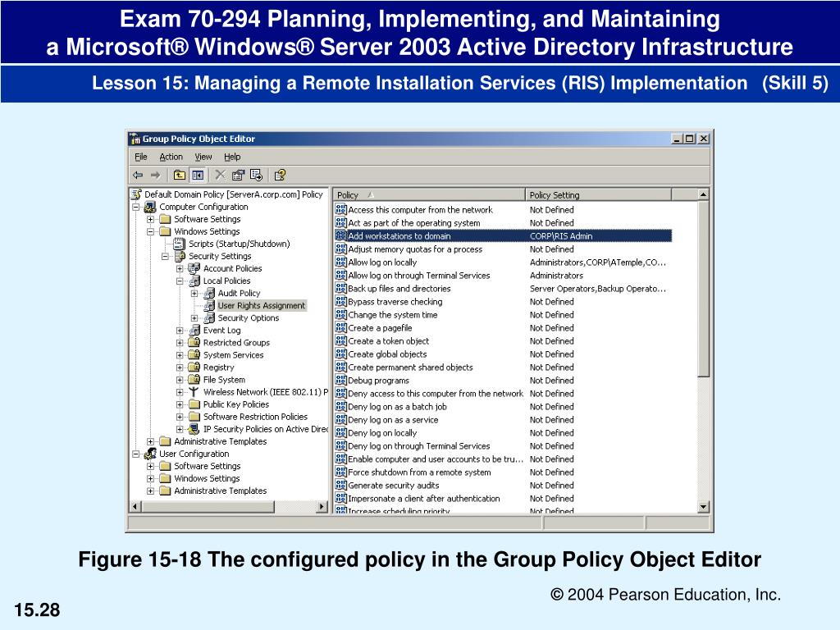Click the Help question mark toolbar icon
Image resolution: width=840 pixels, height=630 pixels.
click(x=280, y=176)
